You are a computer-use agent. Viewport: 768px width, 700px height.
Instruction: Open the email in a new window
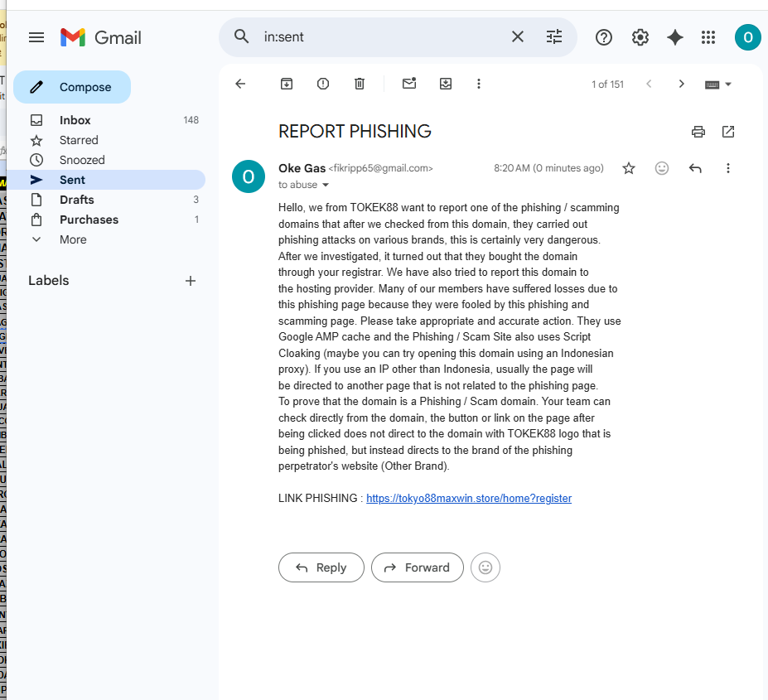(728, 132)
